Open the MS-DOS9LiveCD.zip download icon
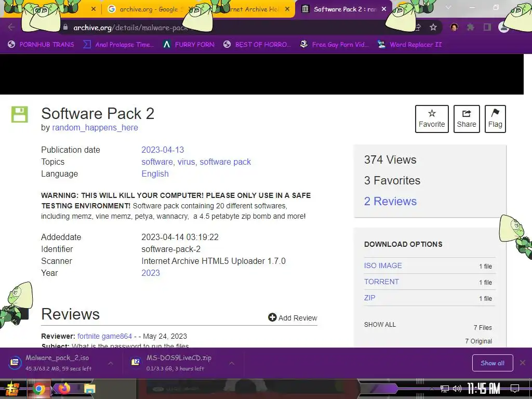 tap(136, 362)
